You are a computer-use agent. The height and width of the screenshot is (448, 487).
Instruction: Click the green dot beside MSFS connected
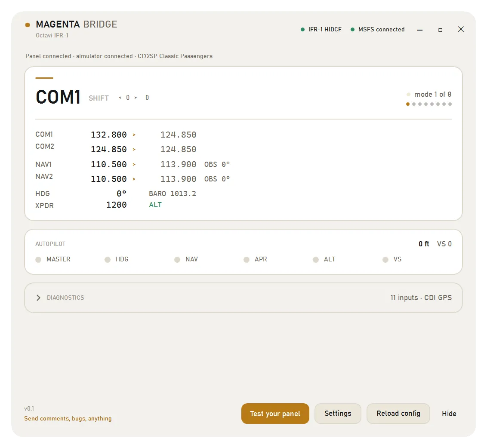click(x=352, y=30)
